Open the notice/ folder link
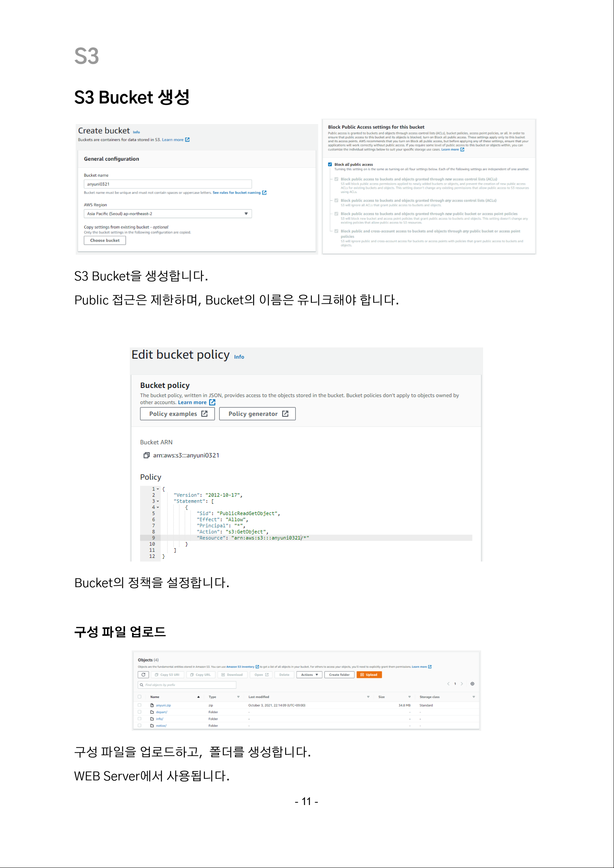 [x=161, y=726]
